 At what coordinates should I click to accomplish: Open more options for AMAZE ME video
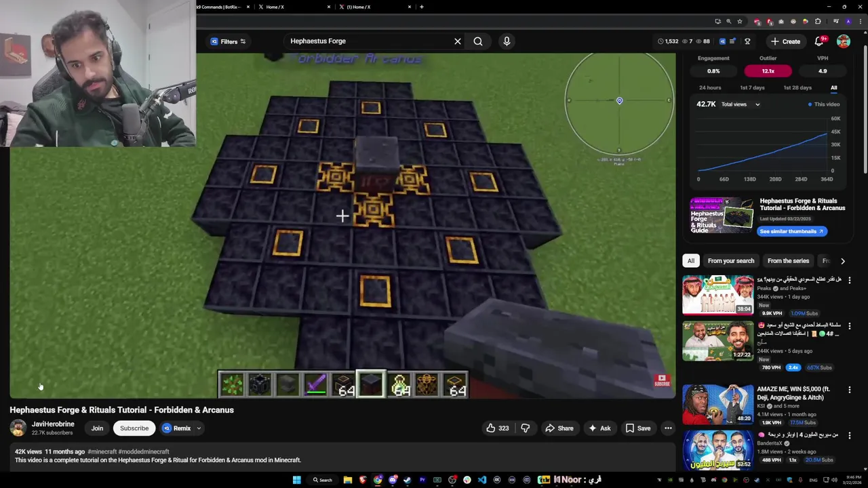coord(849,390)
